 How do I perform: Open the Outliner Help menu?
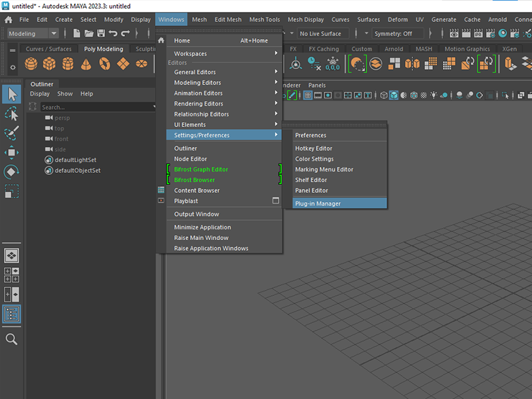coord(86,94)
